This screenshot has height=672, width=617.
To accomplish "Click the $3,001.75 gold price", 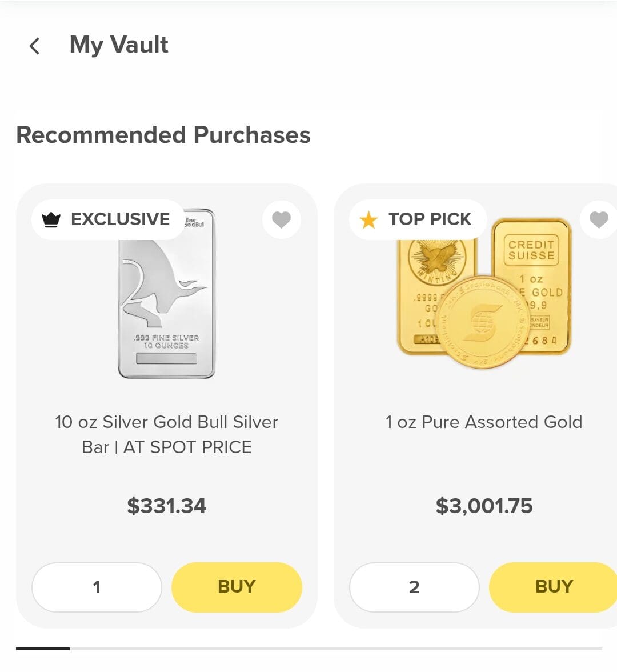I will (x=484, y=506).
